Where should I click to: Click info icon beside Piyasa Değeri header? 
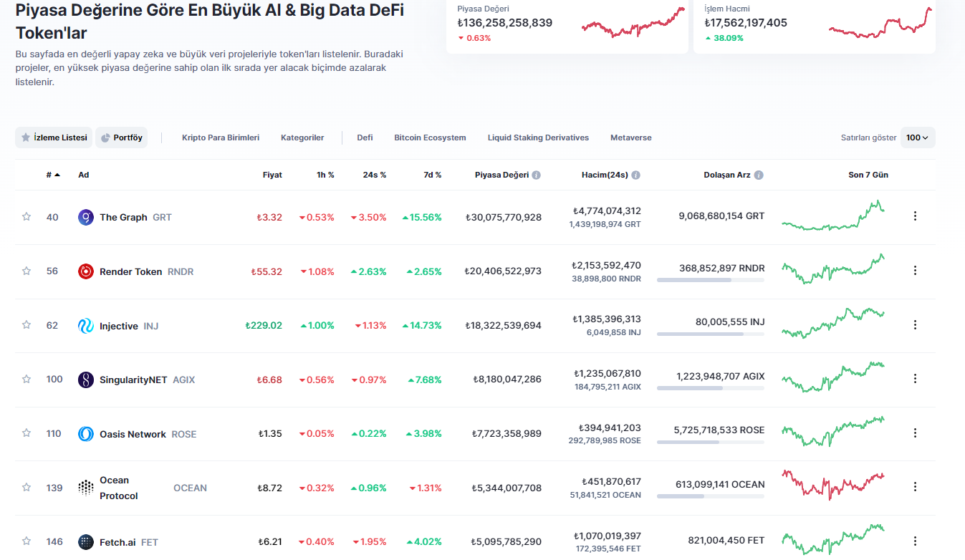[537, 175]
